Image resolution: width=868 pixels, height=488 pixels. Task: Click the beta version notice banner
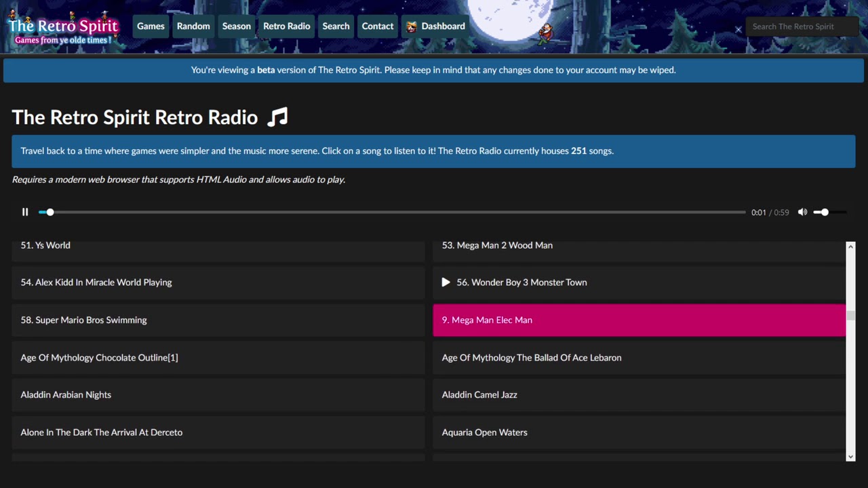(x=433, y=70)
